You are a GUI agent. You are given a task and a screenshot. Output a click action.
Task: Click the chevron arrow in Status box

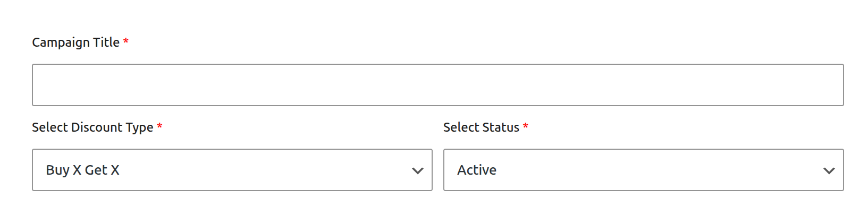coord(829,170)
